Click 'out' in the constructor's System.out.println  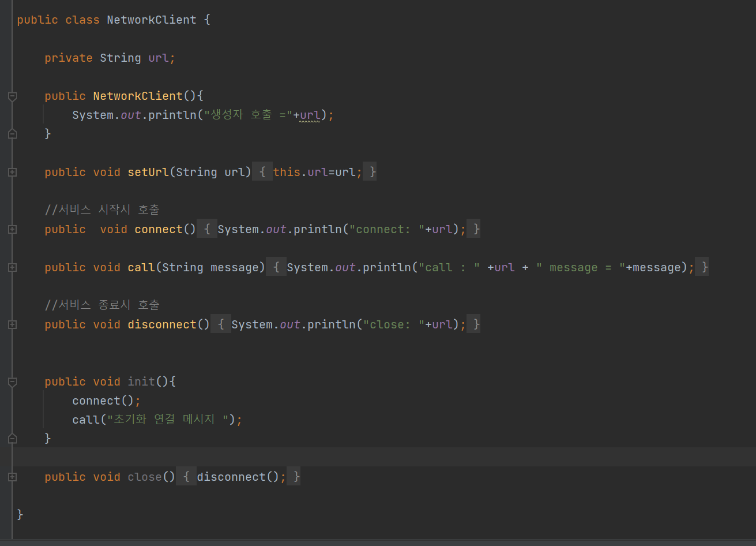131,115
